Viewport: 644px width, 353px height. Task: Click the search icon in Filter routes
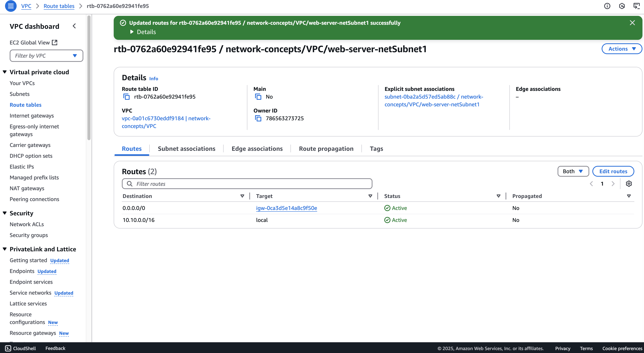click(130, 184)
